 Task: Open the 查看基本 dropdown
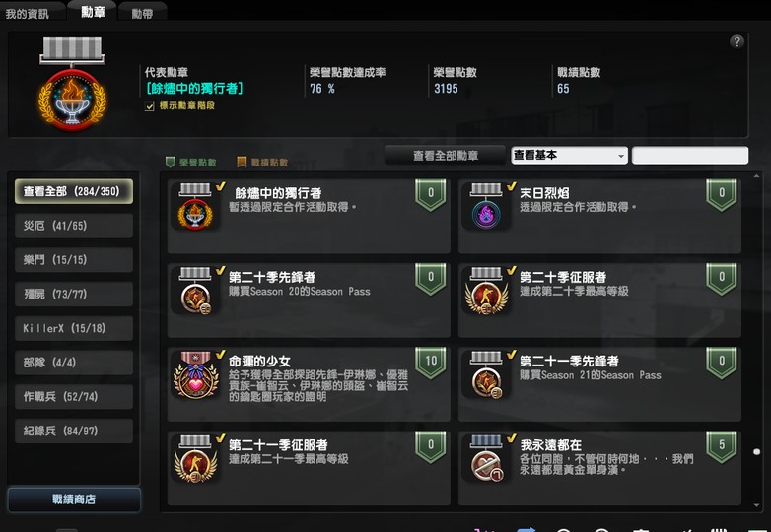tap(569, 156)
